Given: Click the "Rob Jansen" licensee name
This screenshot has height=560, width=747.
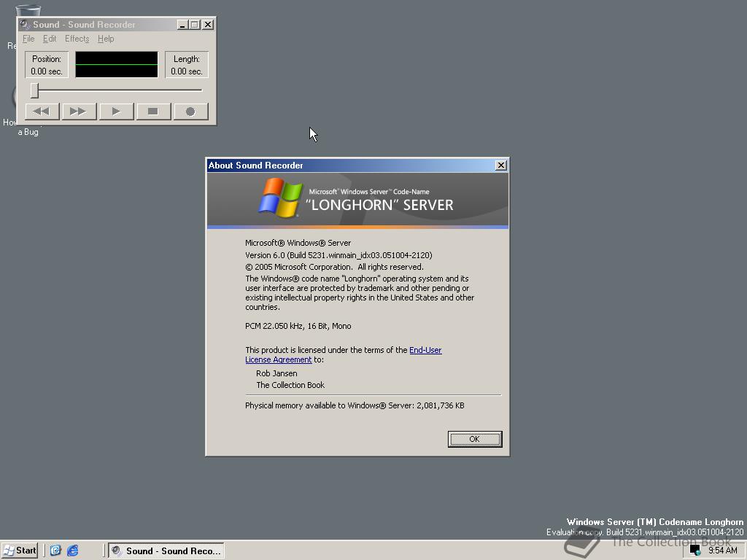Looking at the screenshot, I should point(276,373).
